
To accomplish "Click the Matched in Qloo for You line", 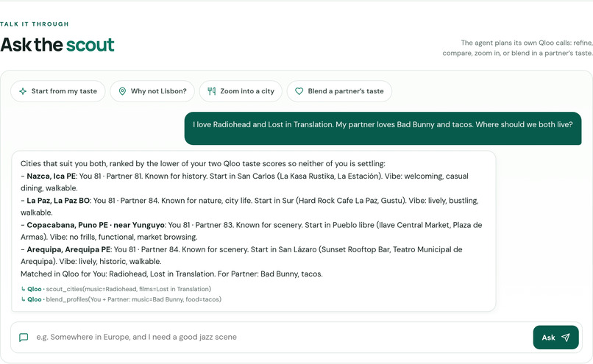I will click(171, 274).
